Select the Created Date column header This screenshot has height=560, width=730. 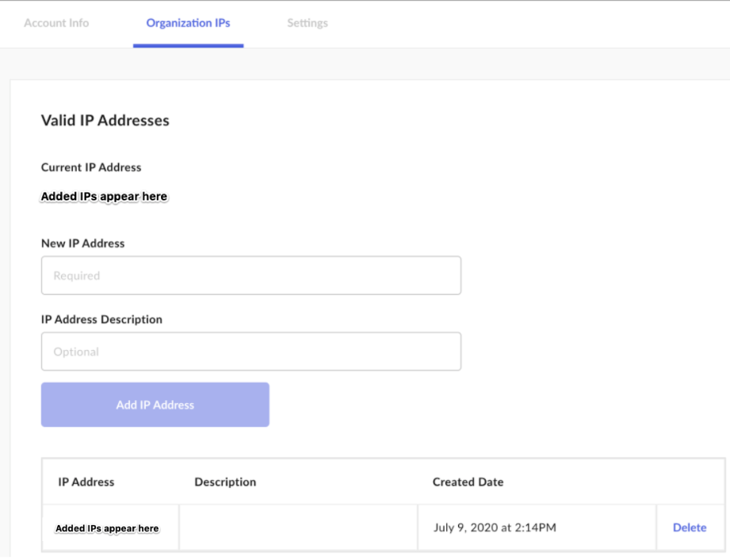pos(468,482)
